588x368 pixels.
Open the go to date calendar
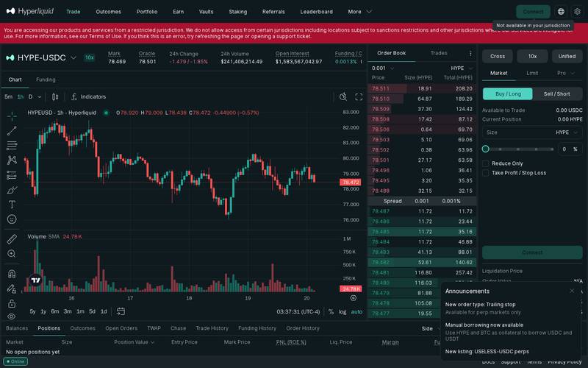[x=121, y=311]
